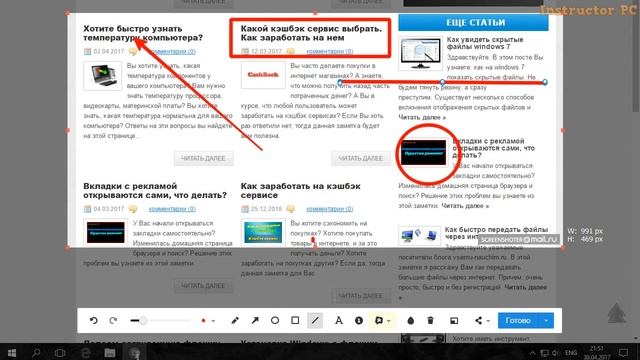640x360 pixels.
Task: Open article 'Как заработать на кэшбэк сервисе'
Action: point(300,191)
